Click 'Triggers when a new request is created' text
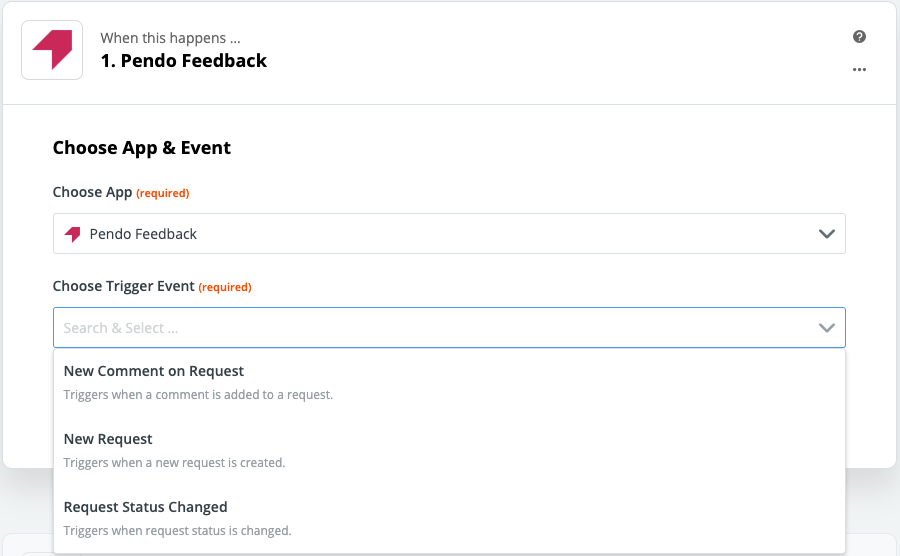Image resolution: width=900 pixels, height=556 pixels. (174, 462)
